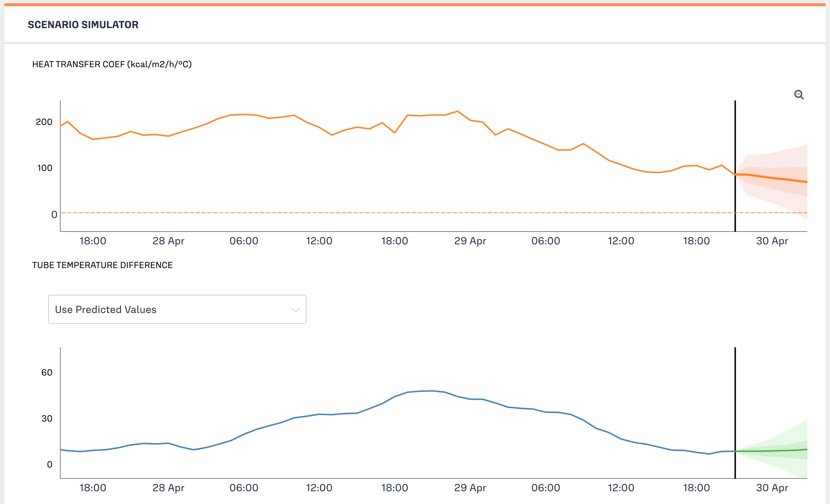The height and width of the screenshot is (504, 830).
Task: Click the 60 y-axis label
Action: point(47,373)
